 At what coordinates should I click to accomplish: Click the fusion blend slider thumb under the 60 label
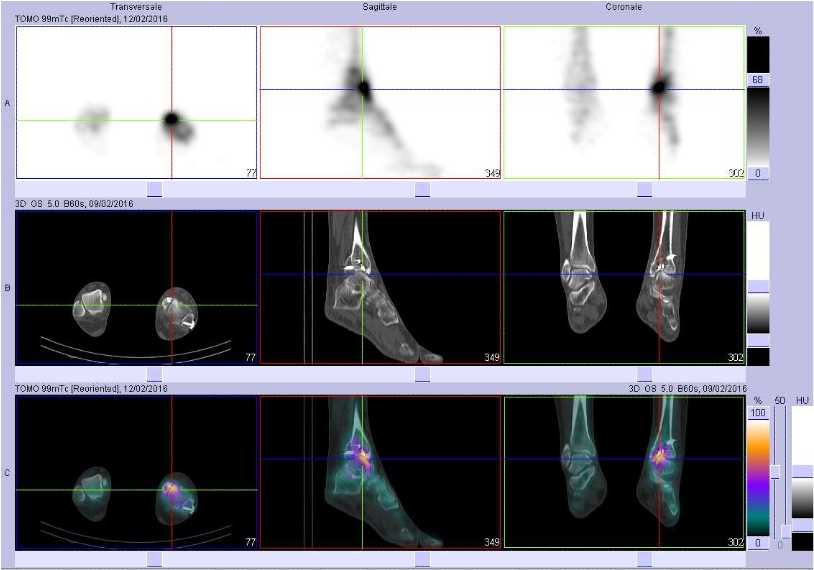click(776, 471)
